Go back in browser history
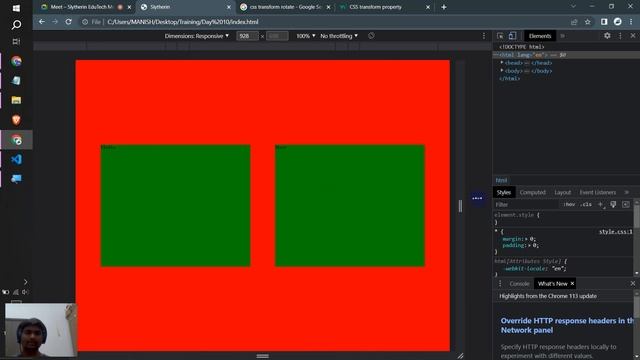This screenshot has width=640, height=360. click(42, 22)
